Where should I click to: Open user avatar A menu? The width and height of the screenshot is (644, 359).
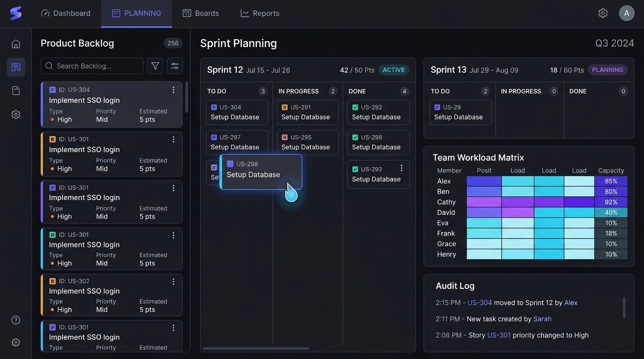(x=627, y=13)
